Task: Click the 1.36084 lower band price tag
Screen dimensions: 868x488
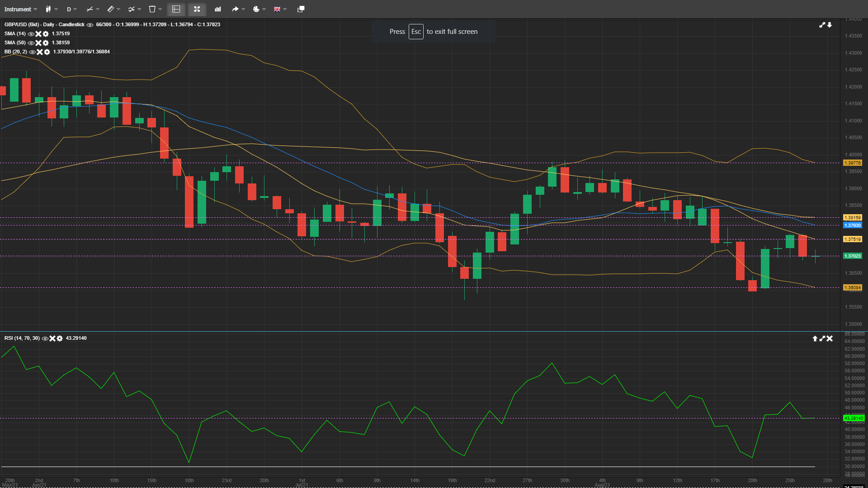Action: tap(853, 288)
